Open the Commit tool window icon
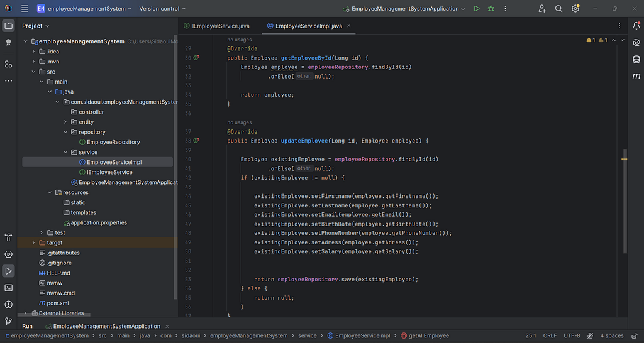The height and width of the screenshot is (343, 644). tap(8, 43)
